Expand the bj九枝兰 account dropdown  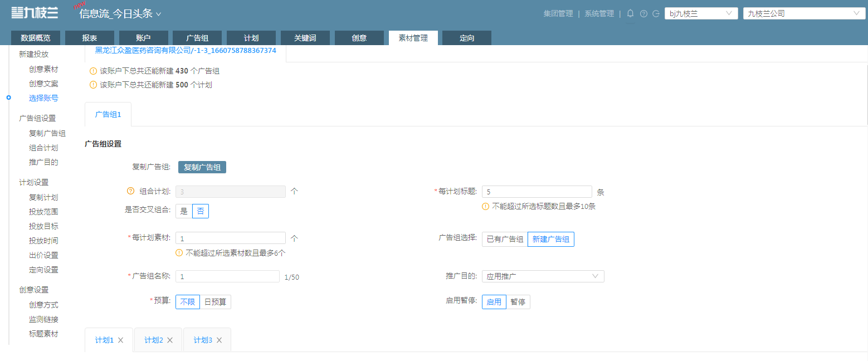701,13
